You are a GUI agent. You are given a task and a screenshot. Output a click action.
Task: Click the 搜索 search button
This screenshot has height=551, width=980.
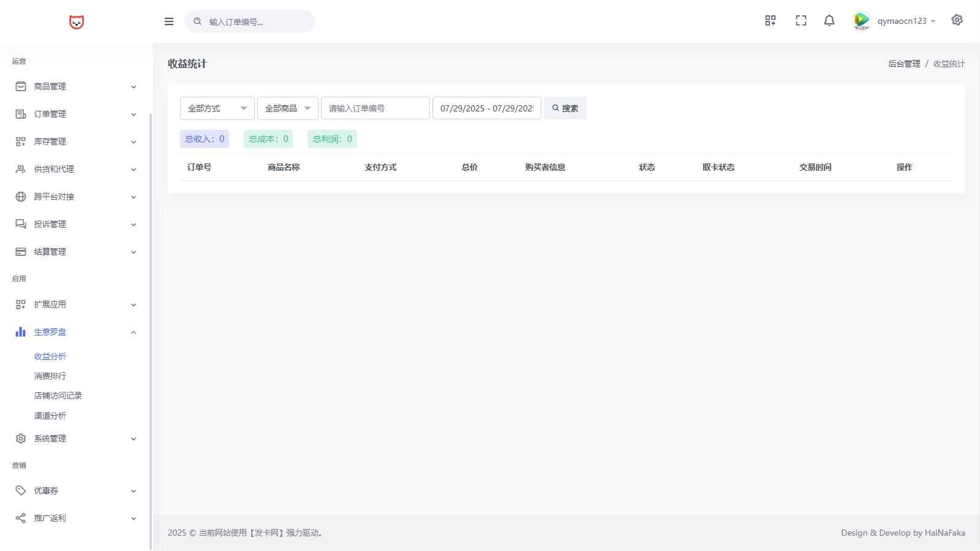[565, 108]
